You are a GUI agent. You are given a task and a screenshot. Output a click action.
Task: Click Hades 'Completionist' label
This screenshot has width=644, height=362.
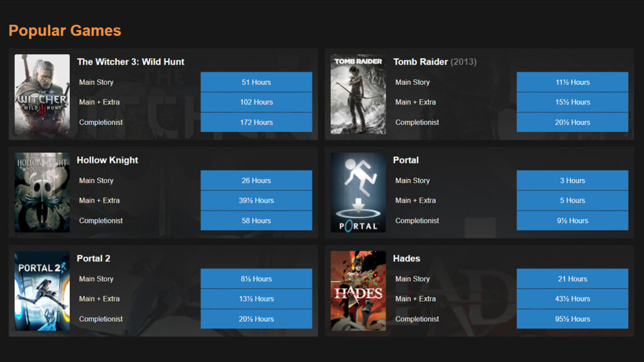click(418, 319)
